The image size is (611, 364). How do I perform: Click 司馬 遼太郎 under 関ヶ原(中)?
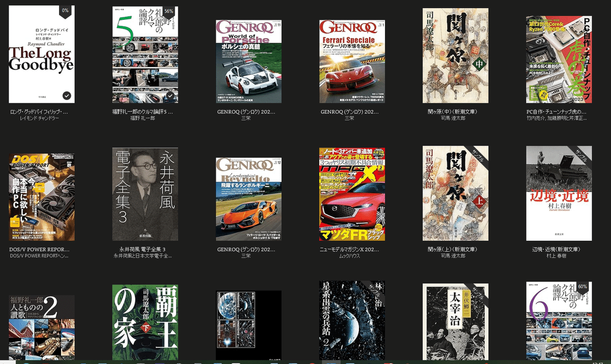click(x=453, y=118)
